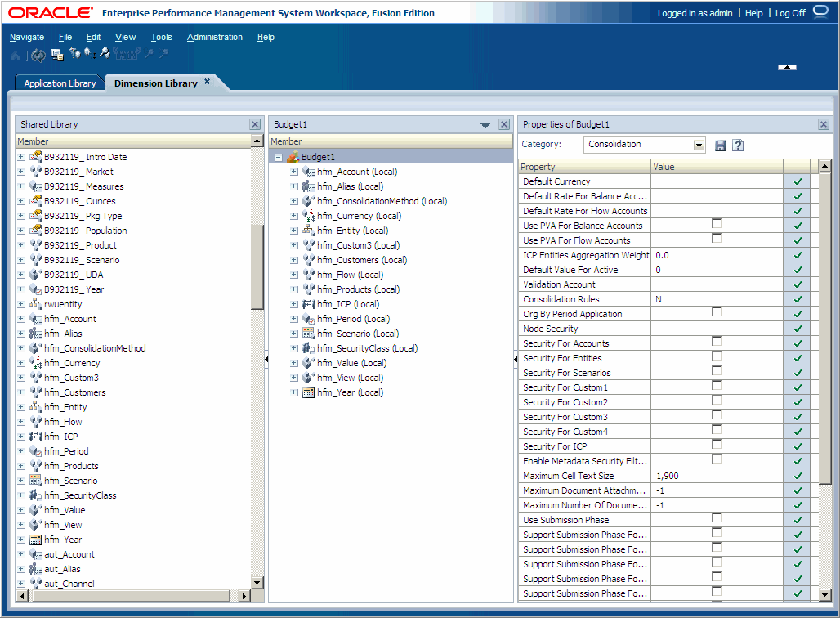Screen dimensions: 840x618
Task: Click Properties pane vertical scrollbar thumb
Action: click(x=825, y=327)
